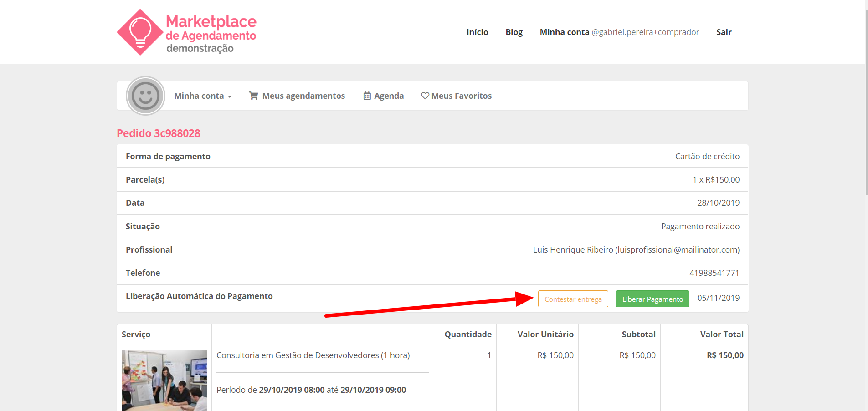The width and height of the screenshot is (868, 411).
Task: Click the Quantidade column header
Action: pos(468,334)
